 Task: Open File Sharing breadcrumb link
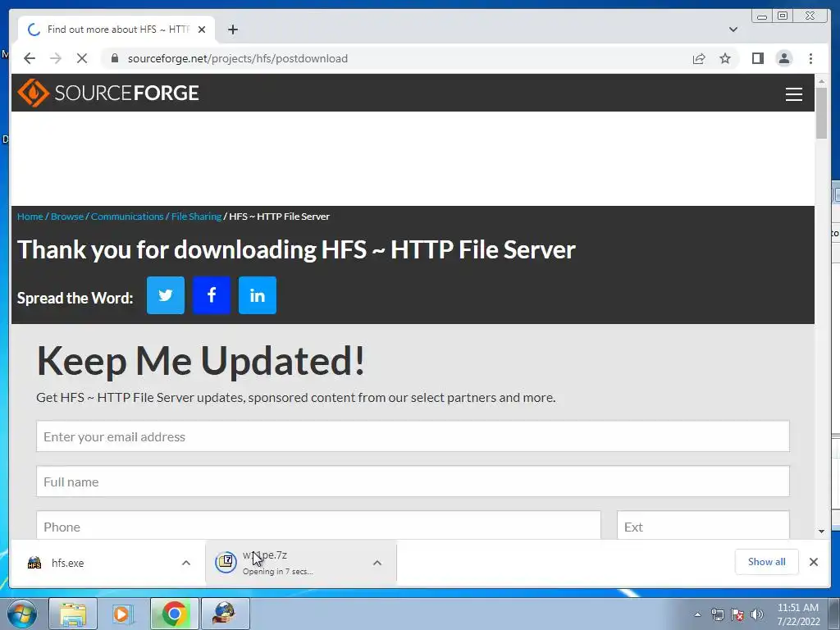coord(196,217)
